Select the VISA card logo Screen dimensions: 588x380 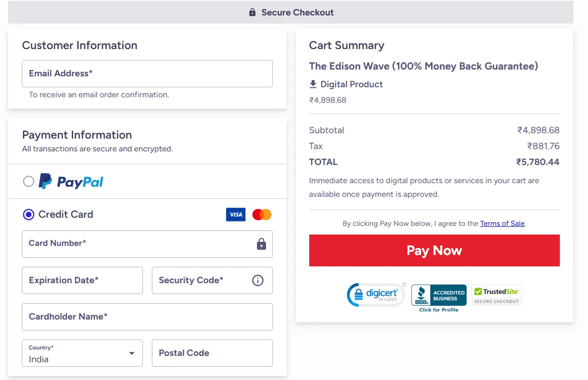click(236, 214)
